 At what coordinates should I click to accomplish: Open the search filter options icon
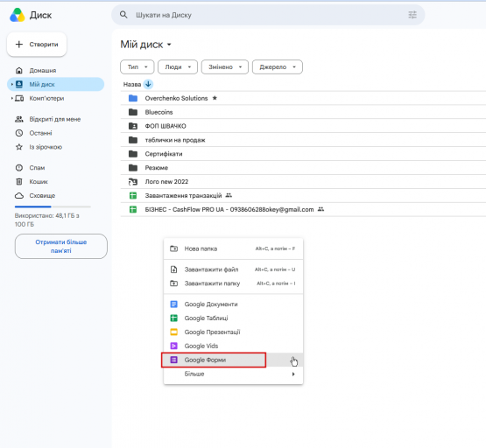pos(412,15)
